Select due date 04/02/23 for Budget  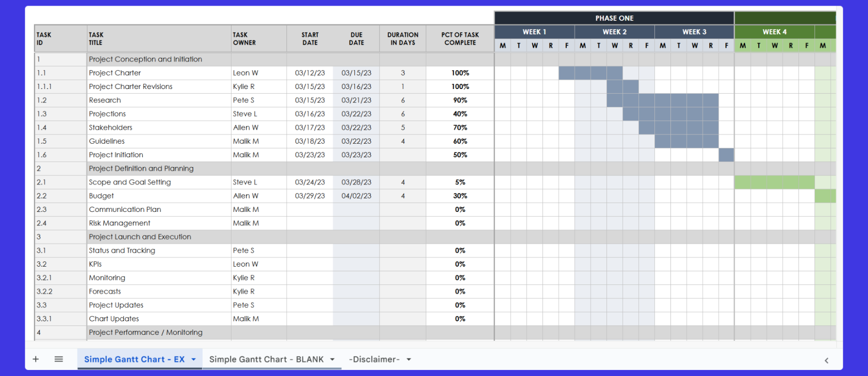coord(356,196)
